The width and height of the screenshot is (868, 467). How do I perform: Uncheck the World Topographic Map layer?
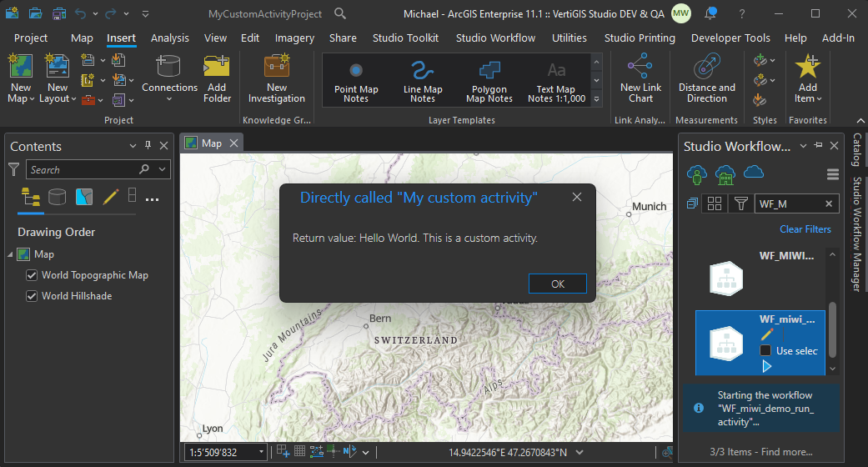coord(32,275)
